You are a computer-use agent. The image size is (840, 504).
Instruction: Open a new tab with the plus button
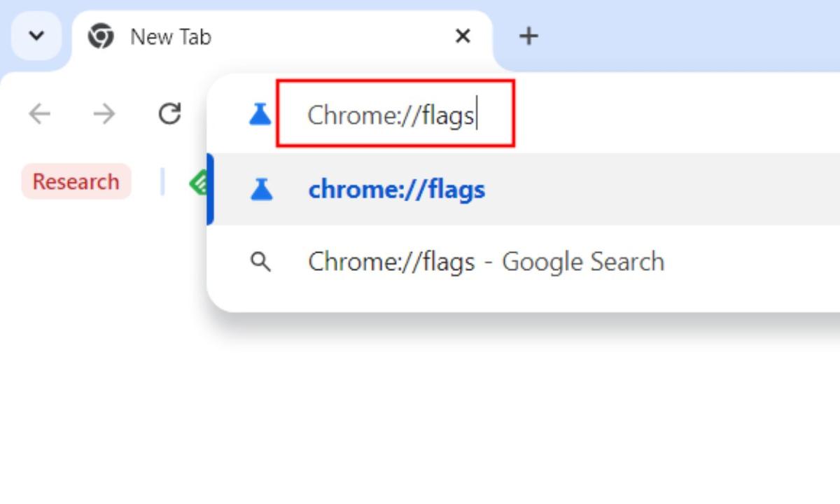[529, 36]
